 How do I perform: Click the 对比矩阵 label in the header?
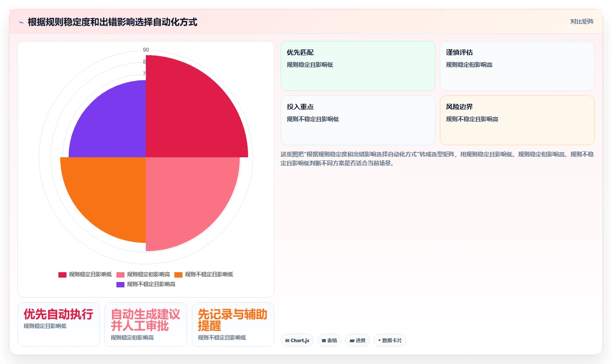pyautogui.click(x=582, y=21)
